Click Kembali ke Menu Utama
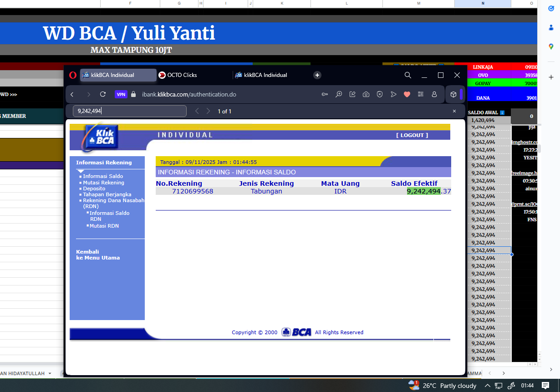The height and width of the screenshot is (392, 560). tap(98, 255)
